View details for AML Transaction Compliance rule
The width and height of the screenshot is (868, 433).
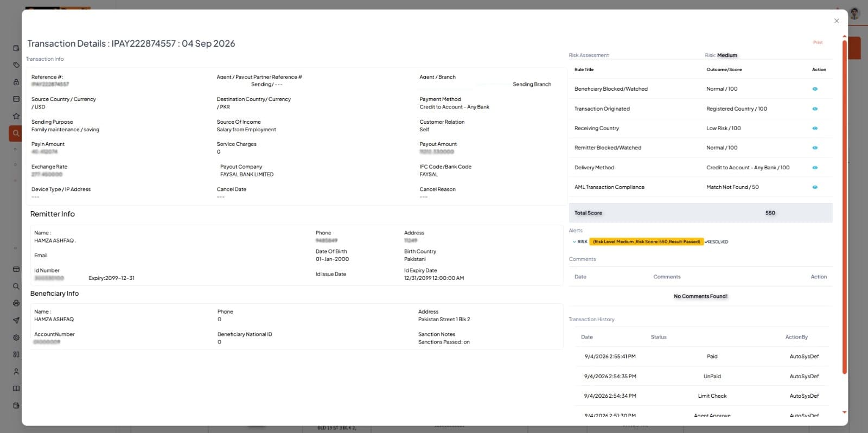pos(815,187)
